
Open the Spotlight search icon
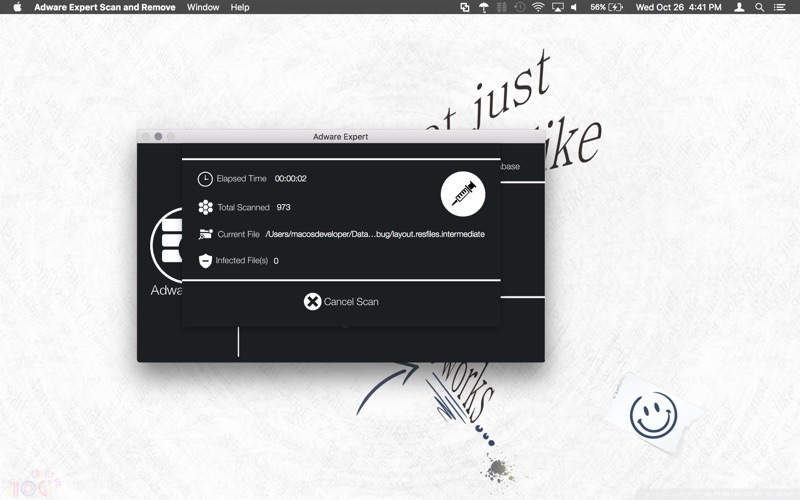coord(759,7)
